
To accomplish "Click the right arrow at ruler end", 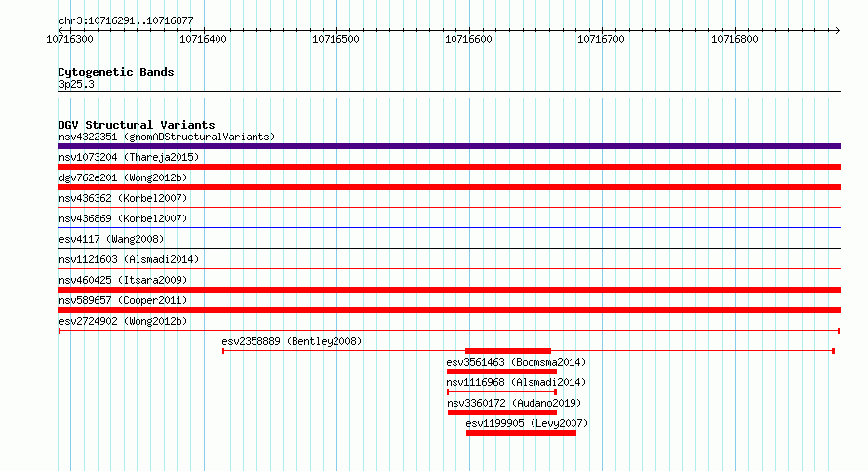I will [837, 30].
